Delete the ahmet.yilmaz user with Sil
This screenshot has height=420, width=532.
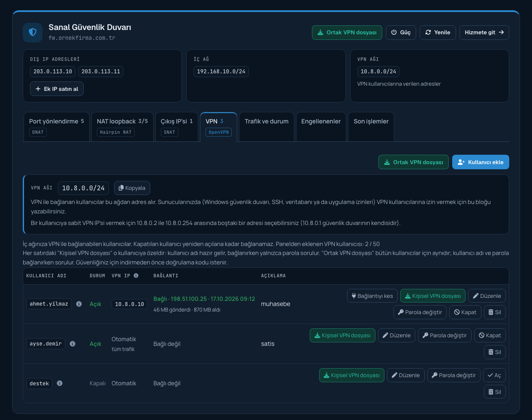(495, 312)
